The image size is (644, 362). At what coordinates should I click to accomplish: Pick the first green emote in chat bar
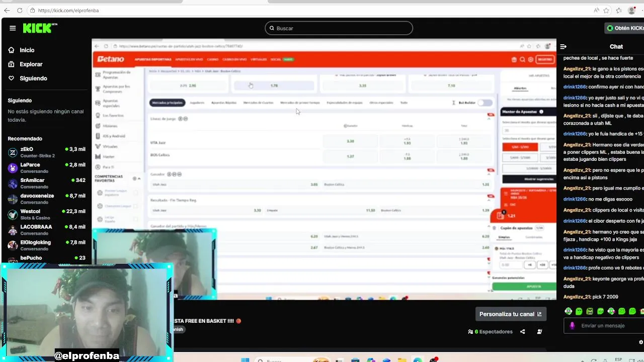[x=569, y=311]
